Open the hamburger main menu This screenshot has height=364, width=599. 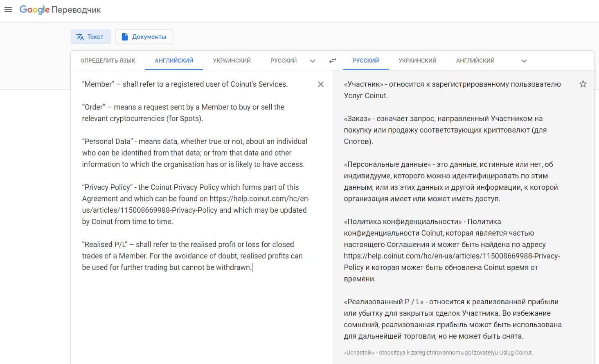[8, 9]
